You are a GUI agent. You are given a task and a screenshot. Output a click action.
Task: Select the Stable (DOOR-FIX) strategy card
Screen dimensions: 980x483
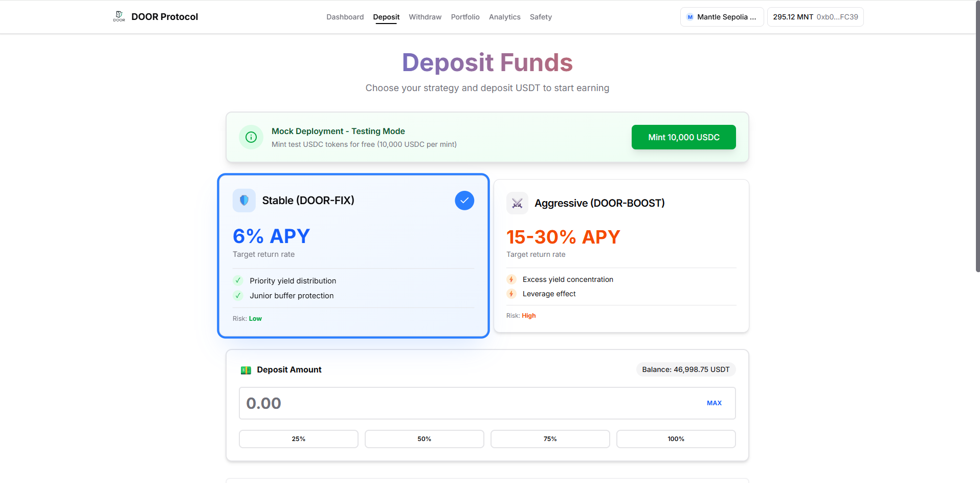[353, 256]
